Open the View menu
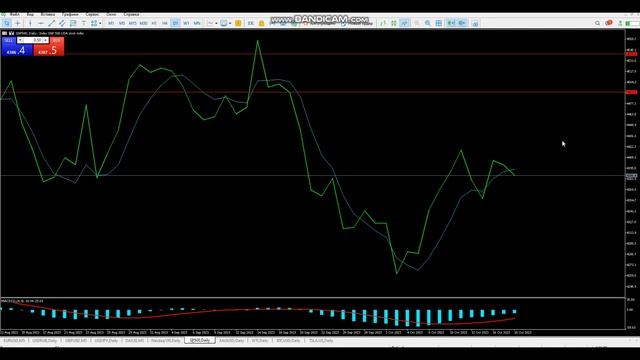Image resolution: width=640 pixels, height=360 pixels. [30, 14]
